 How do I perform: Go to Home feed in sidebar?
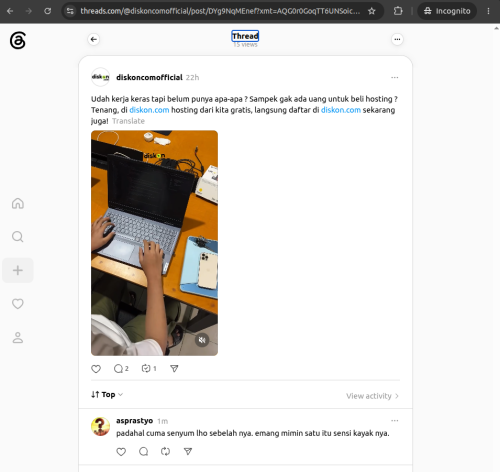[x=18, y=203]
